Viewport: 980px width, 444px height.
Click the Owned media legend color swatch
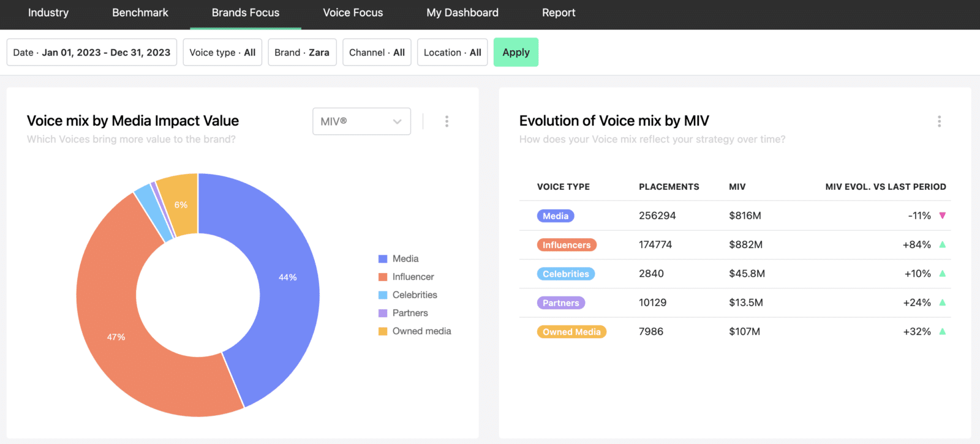coord(383,331)
